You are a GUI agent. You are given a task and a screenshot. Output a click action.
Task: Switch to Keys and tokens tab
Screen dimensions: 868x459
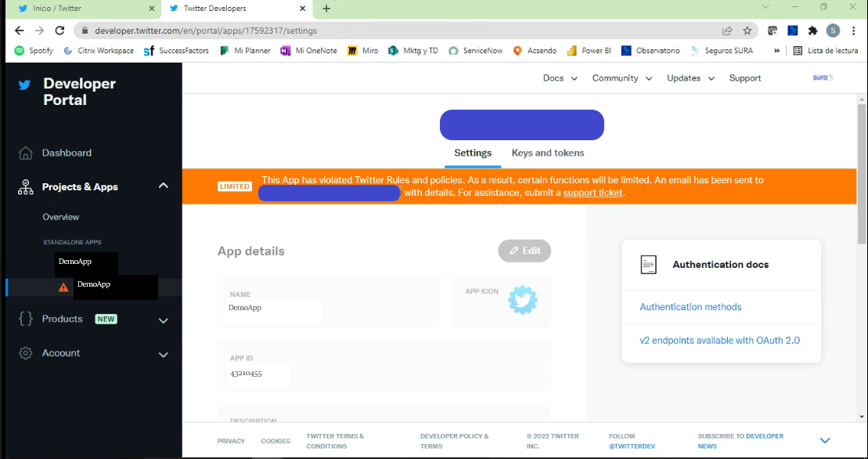[x=547, y=153]
